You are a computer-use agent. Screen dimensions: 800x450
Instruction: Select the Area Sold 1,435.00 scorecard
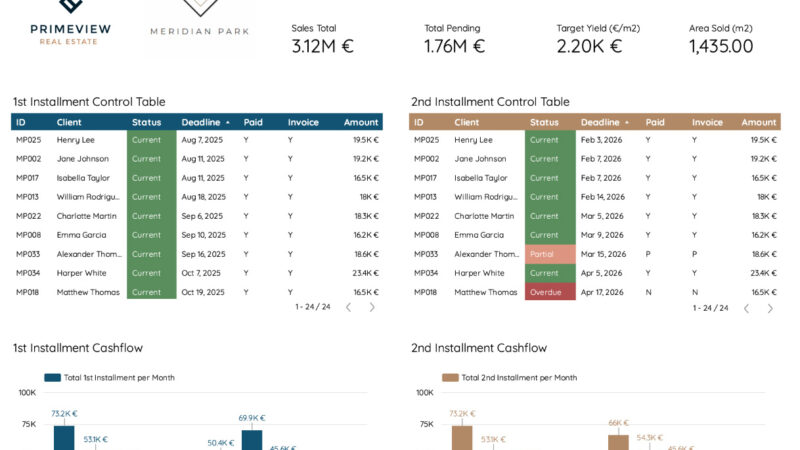tap(721, 39)
